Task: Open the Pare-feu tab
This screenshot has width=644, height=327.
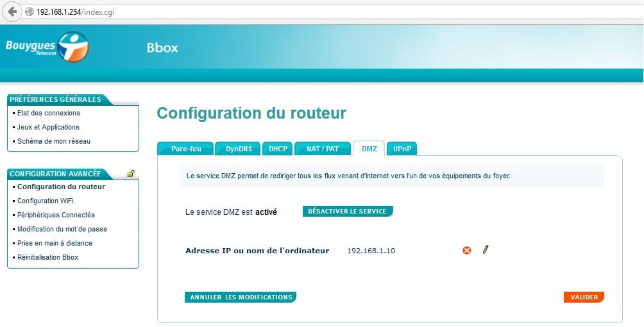Action: coord(186,149)
